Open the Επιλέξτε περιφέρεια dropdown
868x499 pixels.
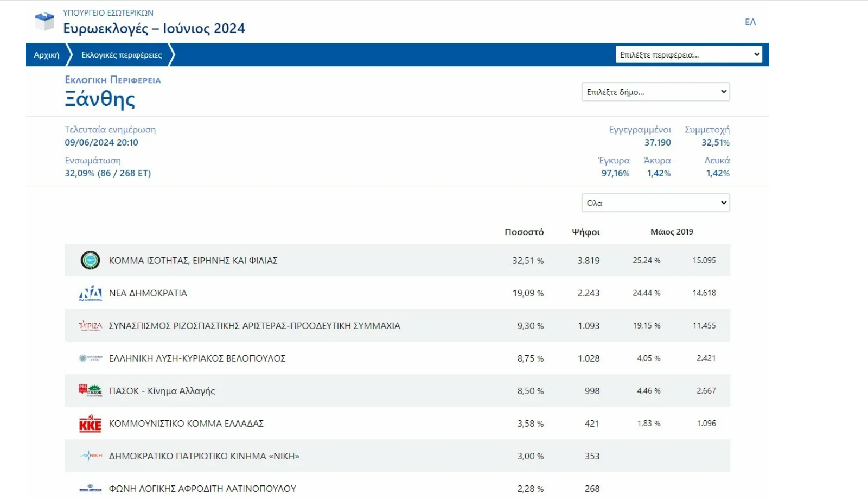point(689,54)
